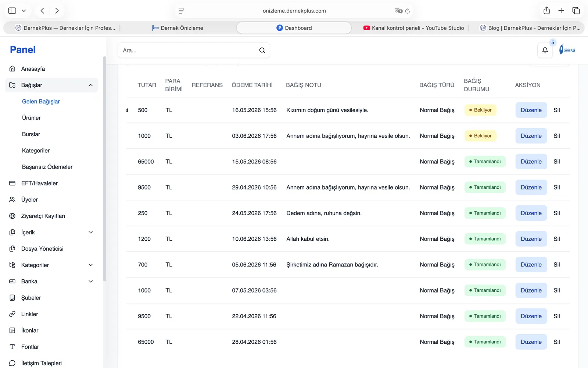
Task: Click Sil for the 65000 TL 15.05.2026 donation
Action: click(557, 162)
